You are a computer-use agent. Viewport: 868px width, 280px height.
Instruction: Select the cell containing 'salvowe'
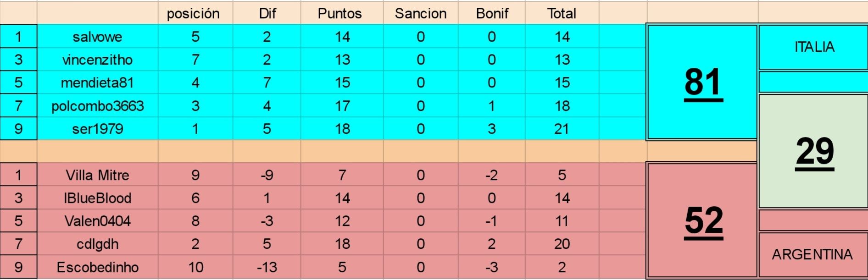coord(98,37)
